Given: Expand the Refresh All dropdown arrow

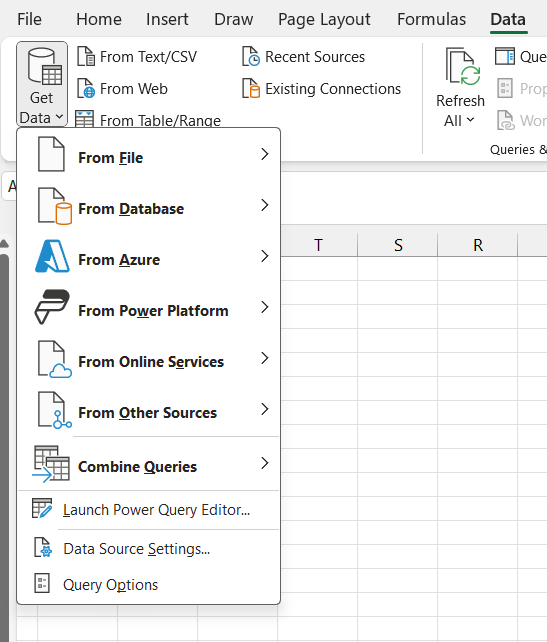Looking at the screenshot, I should (470, 120).
